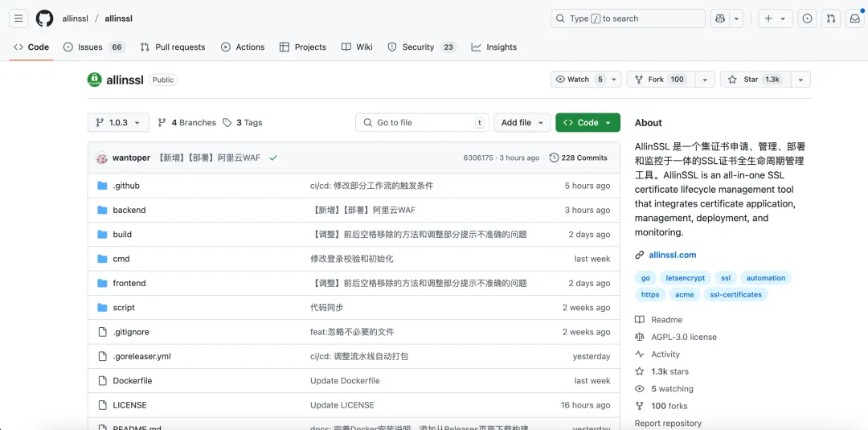Expand the 1.0.3 branch selector
Image resolution: width=868 pixels, height=430 pixels.
[118, 123]
